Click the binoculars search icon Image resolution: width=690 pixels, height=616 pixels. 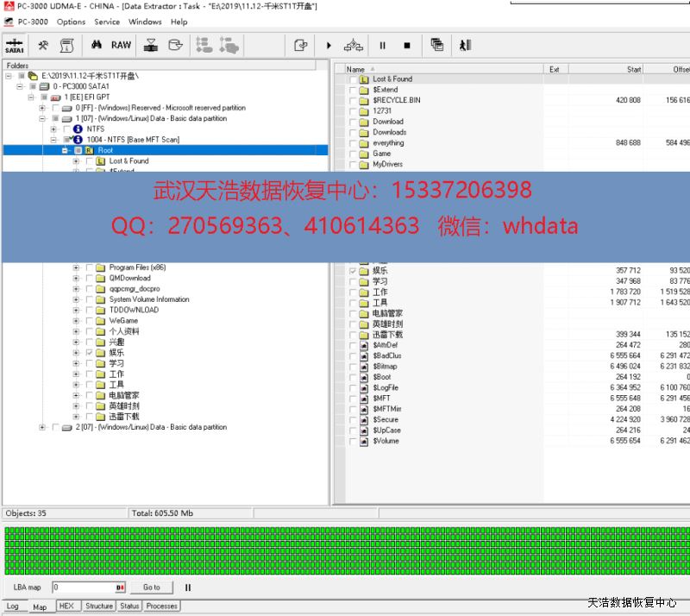97,46
